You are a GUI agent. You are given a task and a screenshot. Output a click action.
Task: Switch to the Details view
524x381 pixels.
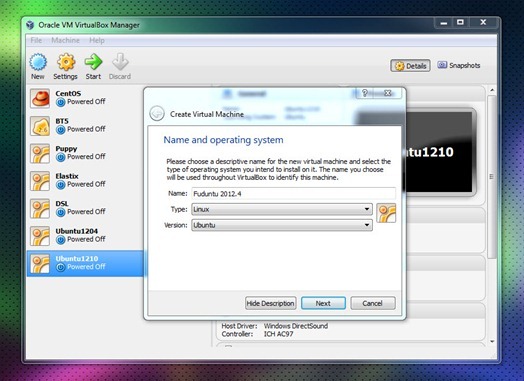point(410,66)
